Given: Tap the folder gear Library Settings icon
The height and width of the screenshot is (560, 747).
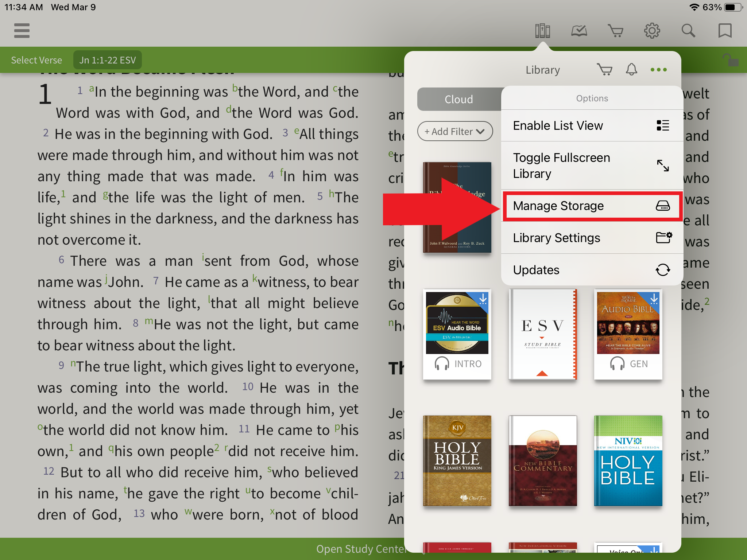Looking at the screenshot, I should pyautogui.click(x=664, y=237).
